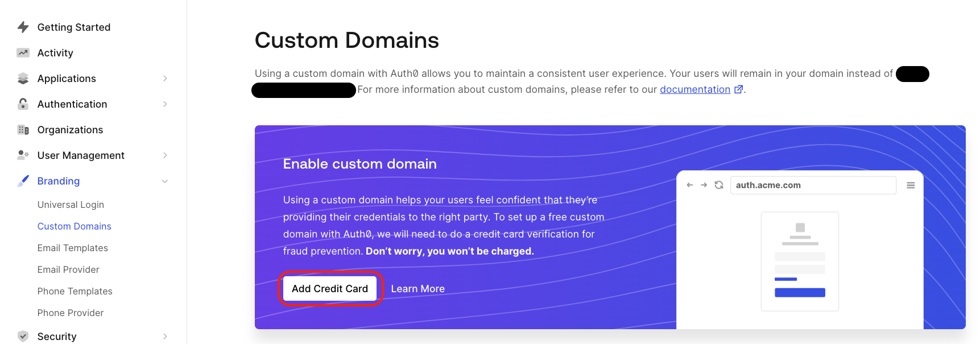The image size is (980, 344).
Task: Open the documentation link
Action: (695, 89)
